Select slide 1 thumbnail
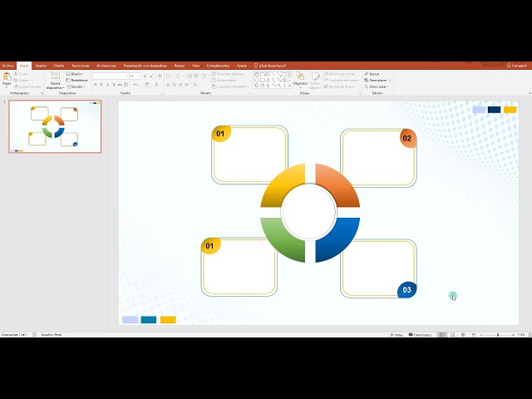Viewport: 532px width, 399px height. coord(55,126)
